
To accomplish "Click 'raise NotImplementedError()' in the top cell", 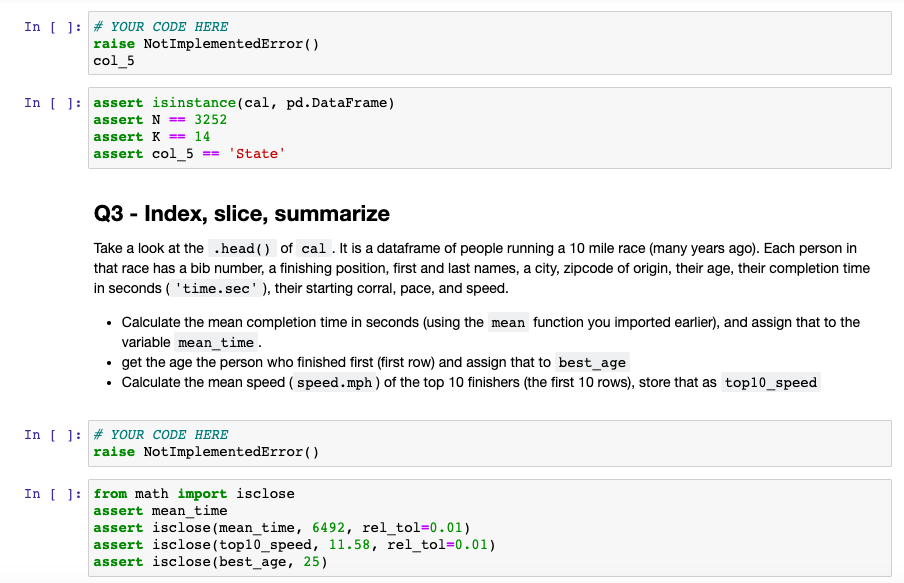I will pos(206,44).
